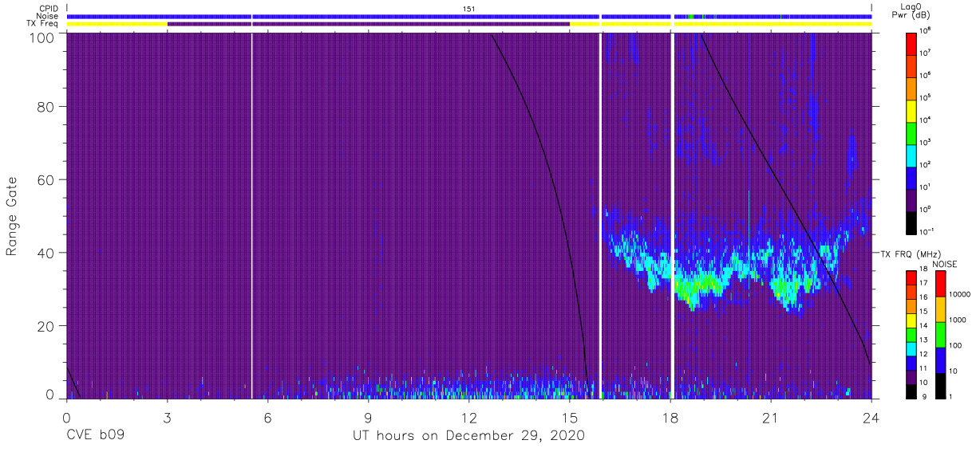This screenshot has width=980, height=452.
Task: Click the white data gap line at 18 UT
Action: (x=673, y=215)
